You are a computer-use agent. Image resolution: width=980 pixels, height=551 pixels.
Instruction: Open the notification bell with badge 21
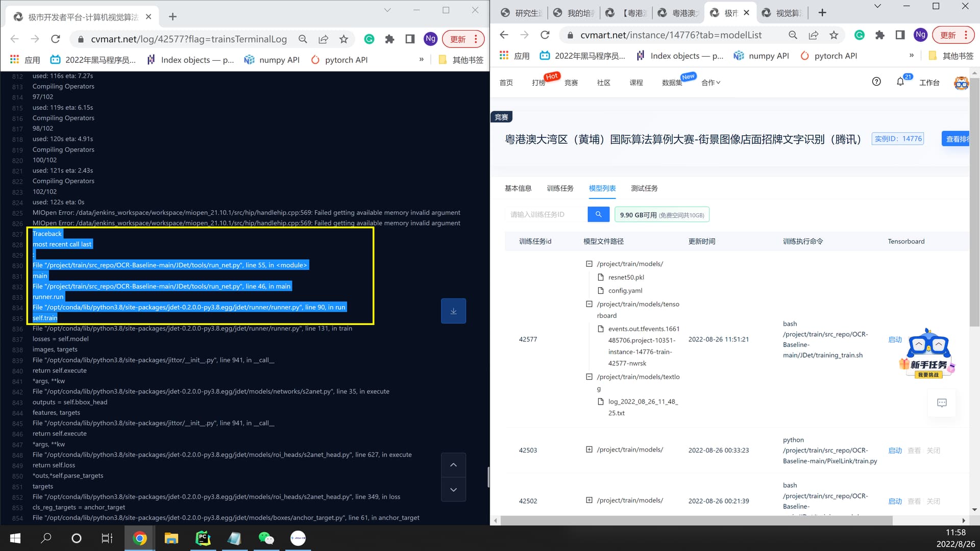(x=900, y=82)
